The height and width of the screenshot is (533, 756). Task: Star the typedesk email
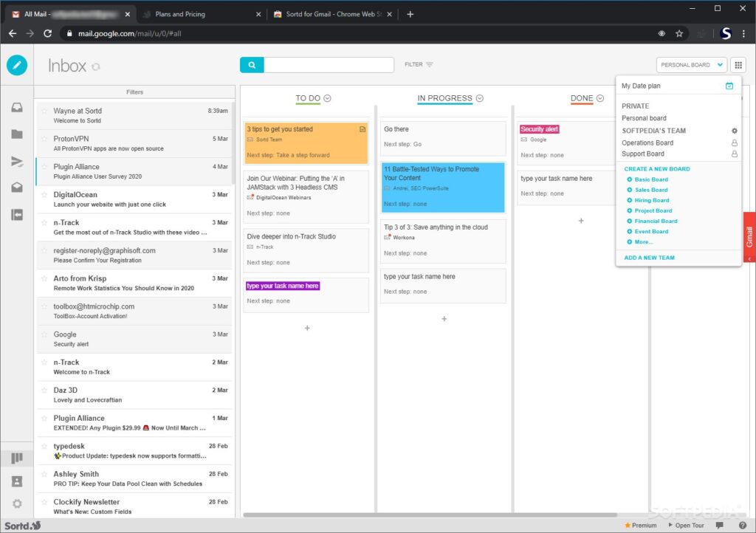click(44, 446)
